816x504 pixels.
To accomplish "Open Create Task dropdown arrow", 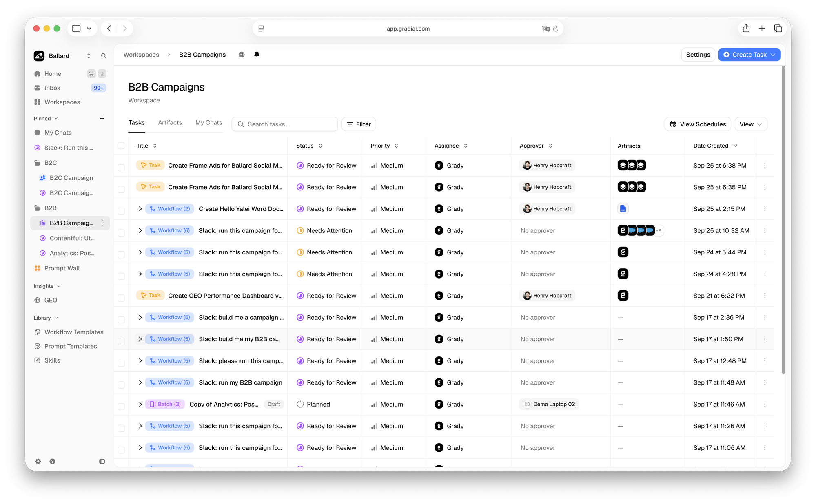I will (x=773, y=55).
